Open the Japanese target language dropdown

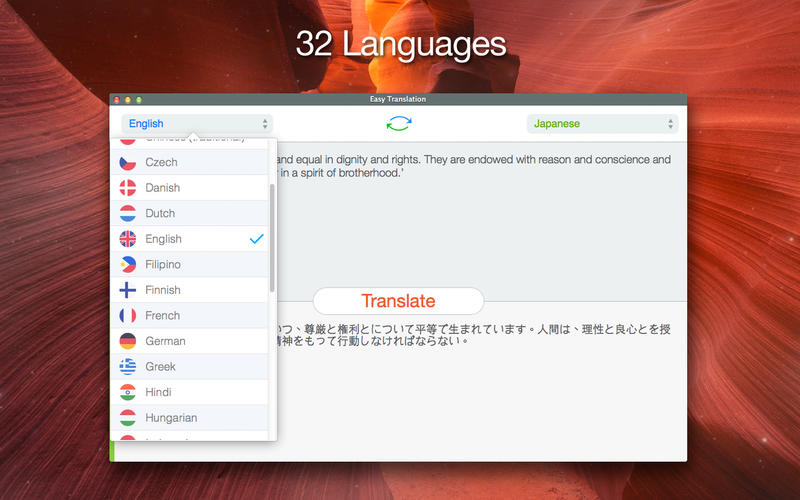pyautogui.click(x=602, y=123)
